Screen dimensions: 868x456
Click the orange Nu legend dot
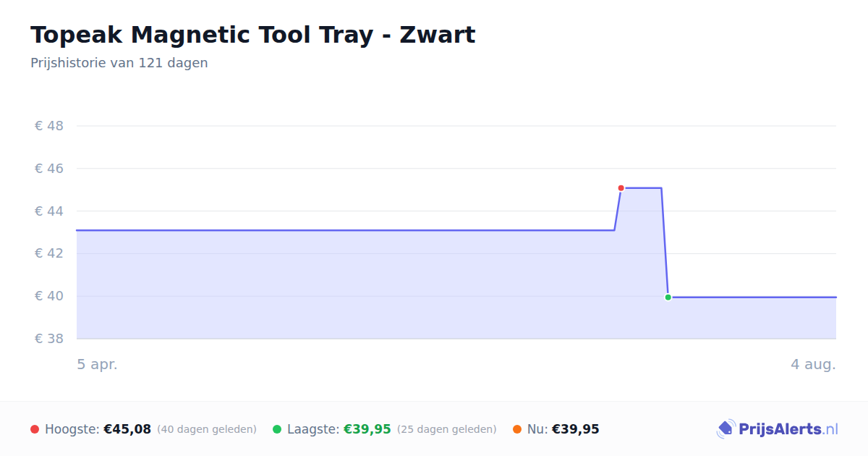[x=517, y=429]
